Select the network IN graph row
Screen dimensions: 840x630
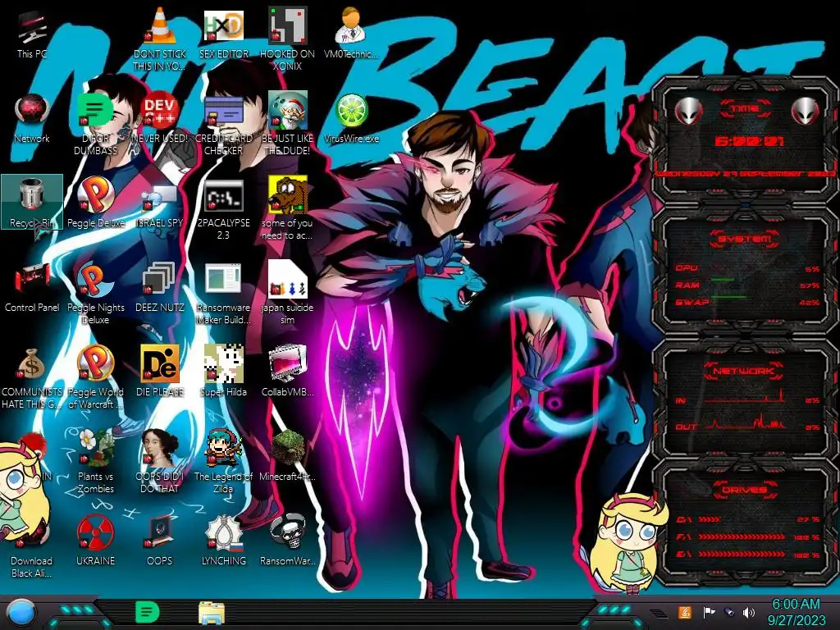point(748,398)
